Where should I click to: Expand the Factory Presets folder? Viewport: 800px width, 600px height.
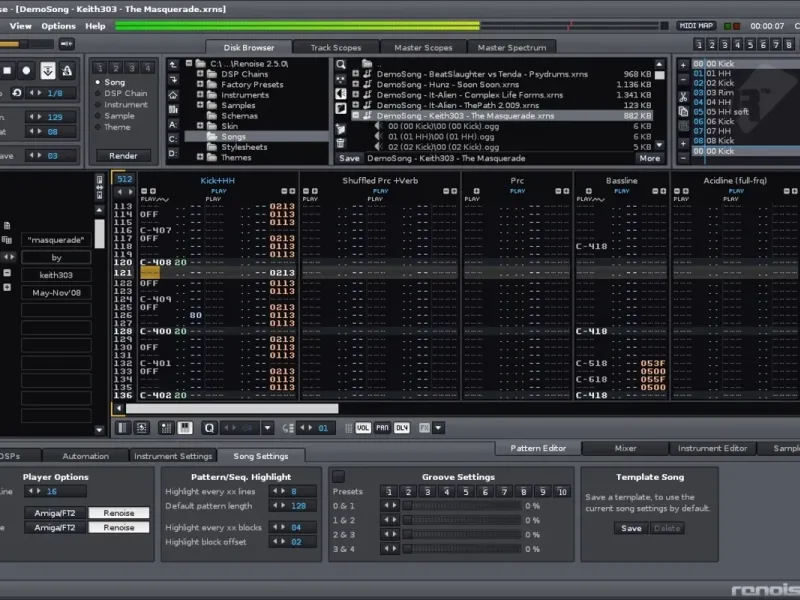pos(200,84)
